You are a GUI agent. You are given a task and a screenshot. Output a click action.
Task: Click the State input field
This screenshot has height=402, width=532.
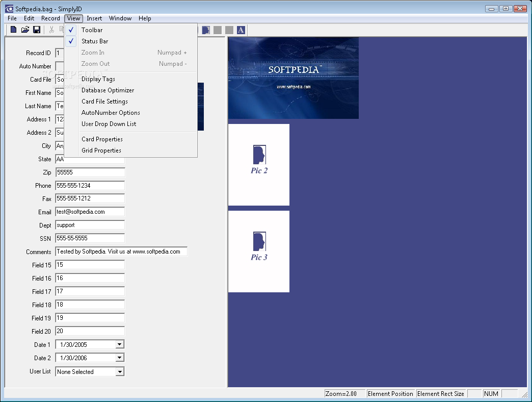click(x=90, y=160)
